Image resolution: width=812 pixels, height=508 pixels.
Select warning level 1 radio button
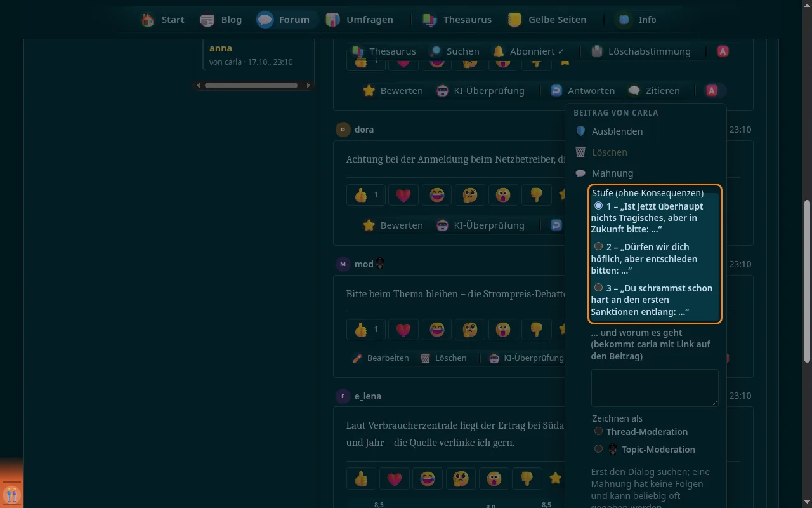(598, 206)
